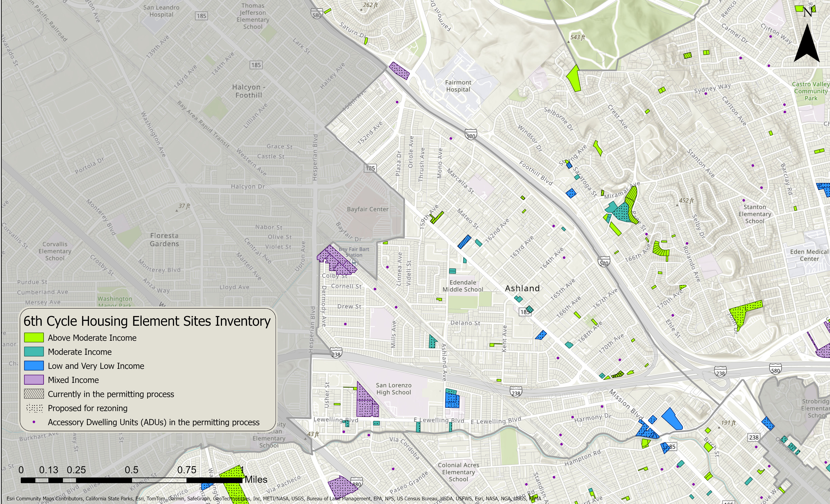Click the legend title 6th Cycle Housing Element
The height and width of the screenshot is (504, 830).
147,321
